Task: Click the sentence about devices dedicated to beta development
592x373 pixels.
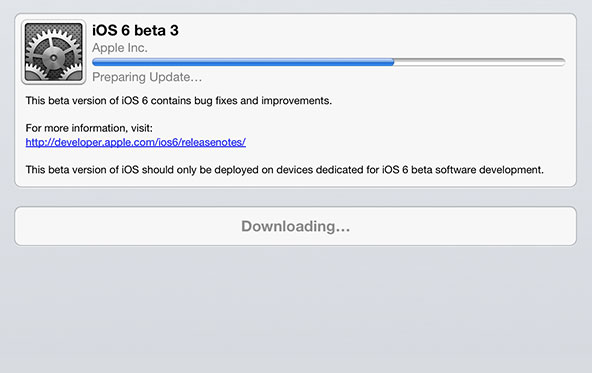Action: click(285, 170)
